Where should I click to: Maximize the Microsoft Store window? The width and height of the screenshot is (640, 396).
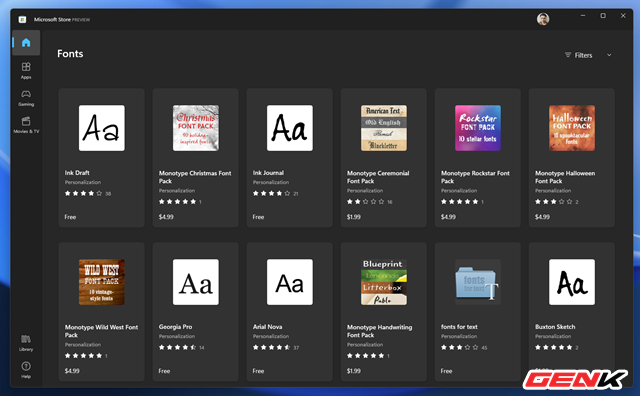click(603, 16)
